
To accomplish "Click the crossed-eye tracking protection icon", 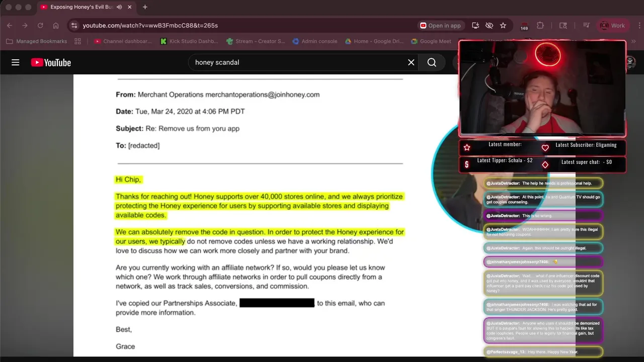I will 489,25.
